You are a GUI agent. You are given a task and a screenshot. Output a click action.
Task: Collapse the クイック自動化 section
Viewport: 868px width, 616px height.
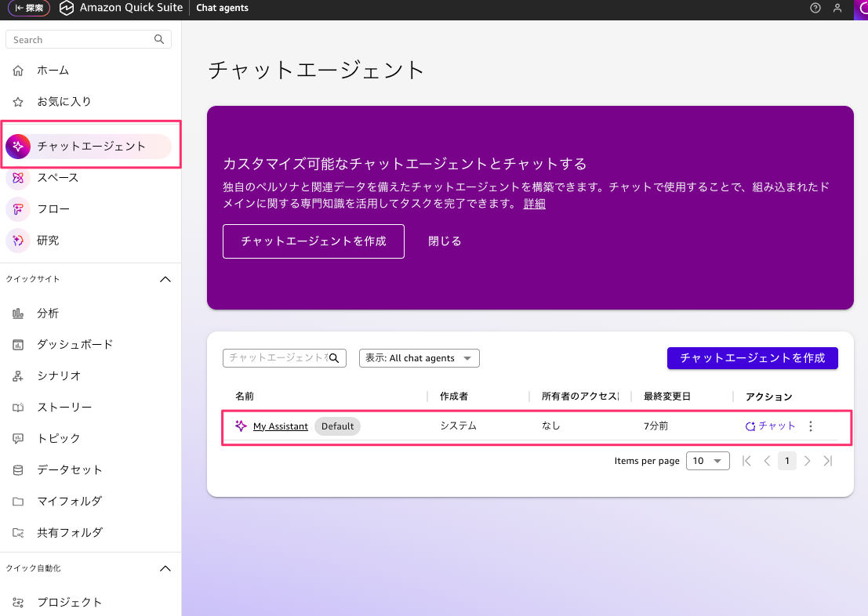click(165, 568)
